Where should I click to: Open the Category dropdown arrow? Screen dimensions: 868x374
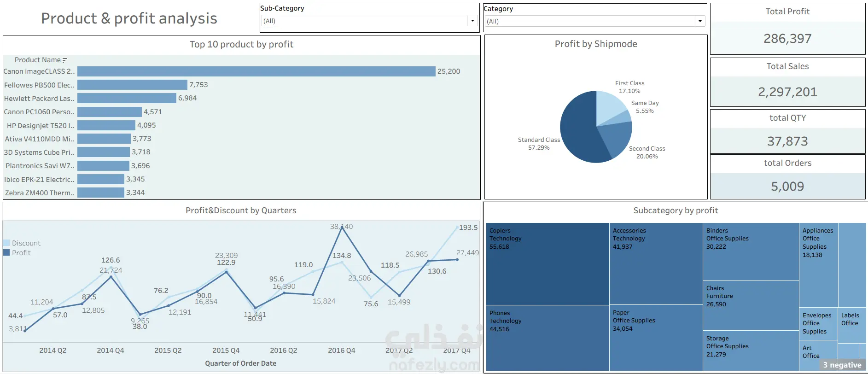click(700, 21)
